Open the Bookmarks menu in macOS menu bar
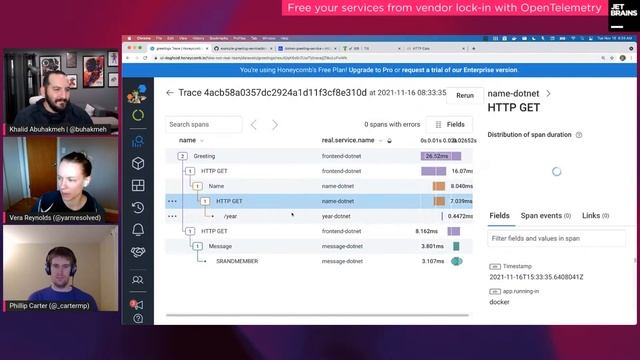The width and height of the screenshot is (640, 360). pos(219,38)
